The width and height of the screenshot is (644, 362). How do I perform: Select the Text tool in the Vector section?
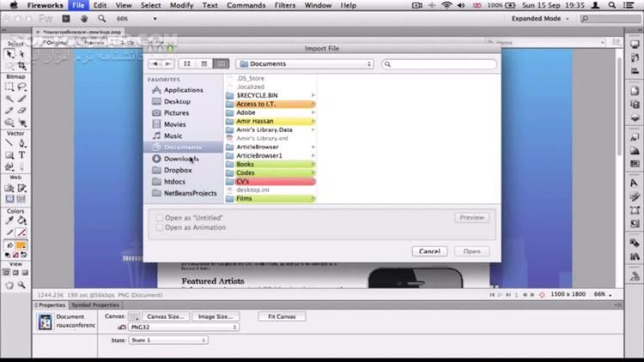point(21,154)
